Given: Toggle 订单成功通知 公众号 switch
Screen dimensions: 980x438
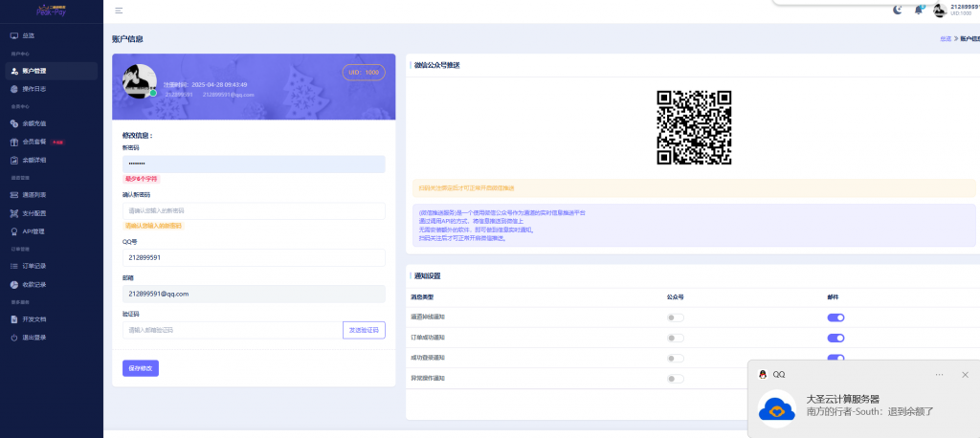Looking at the screenshot, I should pyautogui.click(x=676, y=338).
